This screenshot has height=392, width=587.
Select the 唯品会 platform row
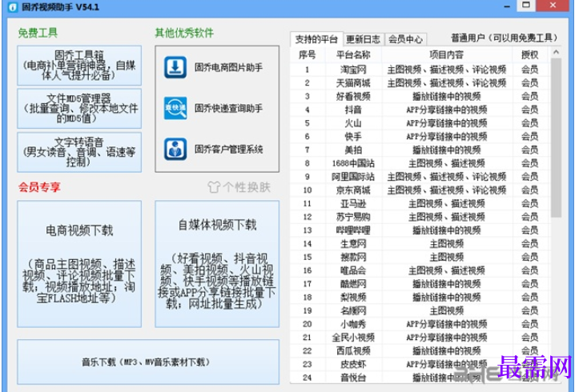[x=420, y=270]
